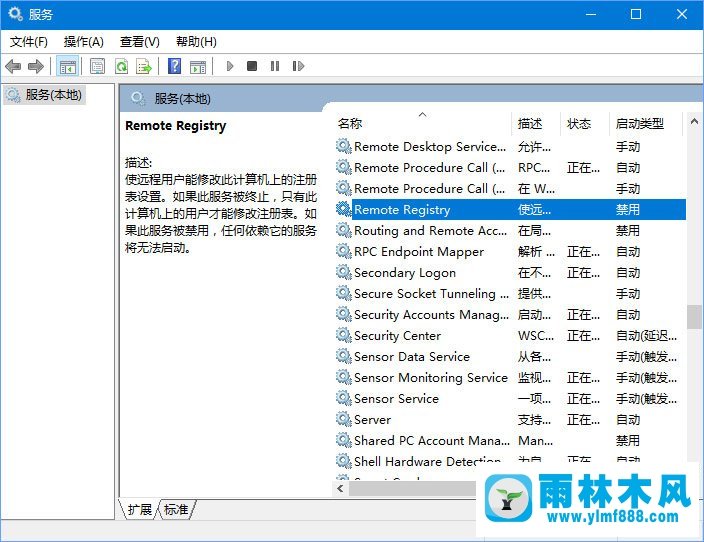Viewport: 704px width, 542px height.
Task: Click 自动(延迟... startup type of Security Center
Action: pos(647,335)
